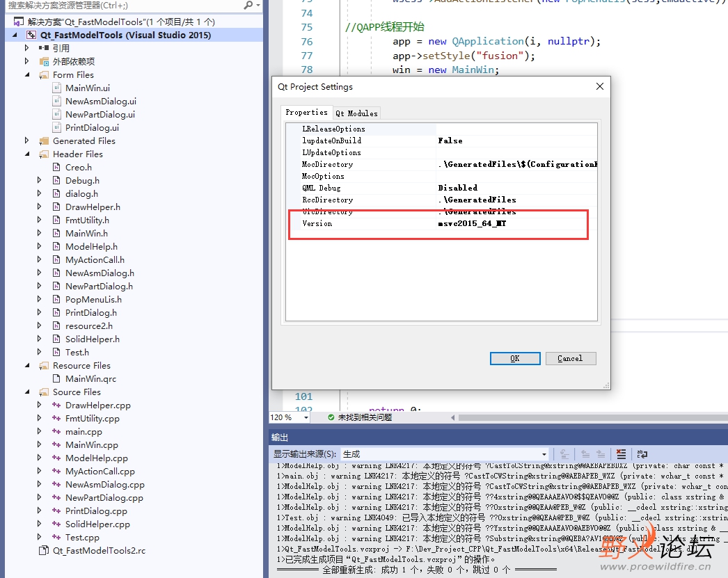This screenshot has width=728, height=578.
Task: Clear all output with the toolbar icon
Action: (x=622, y=454)
